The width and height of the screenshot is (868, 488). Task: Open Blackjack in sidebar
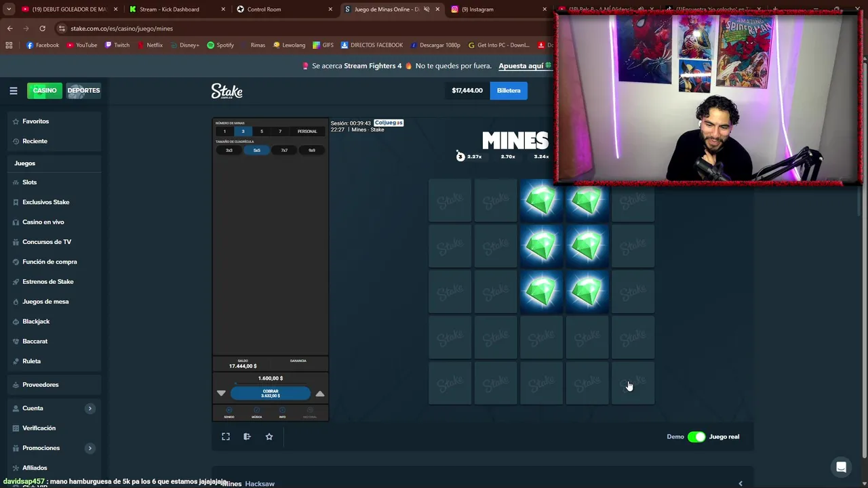tap(55, 321)
